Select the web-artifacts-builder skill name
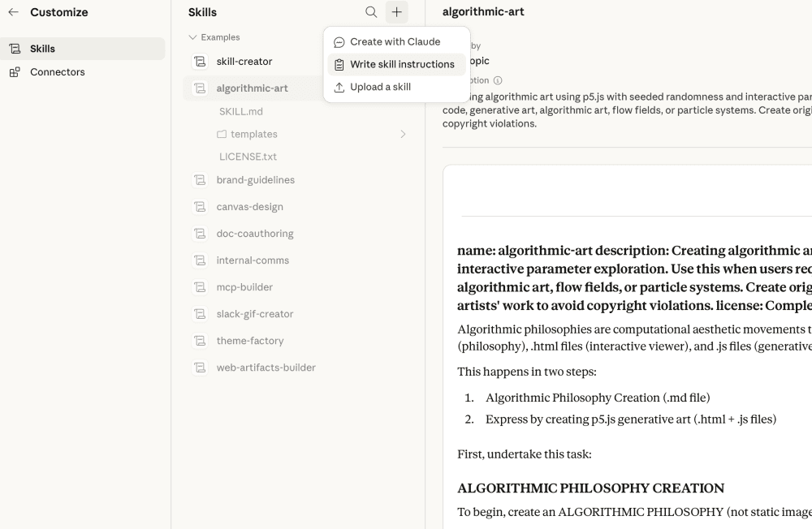Image resolution: width=812 pixels, height=529 pixels. pyautogui.click(x=266, y=368)
